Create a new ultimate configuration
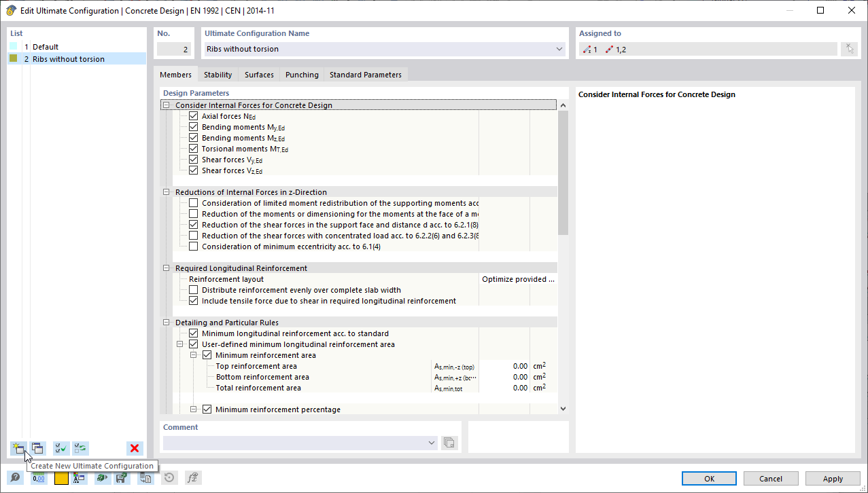The image size is (868, 493). [x=18, y=448]
